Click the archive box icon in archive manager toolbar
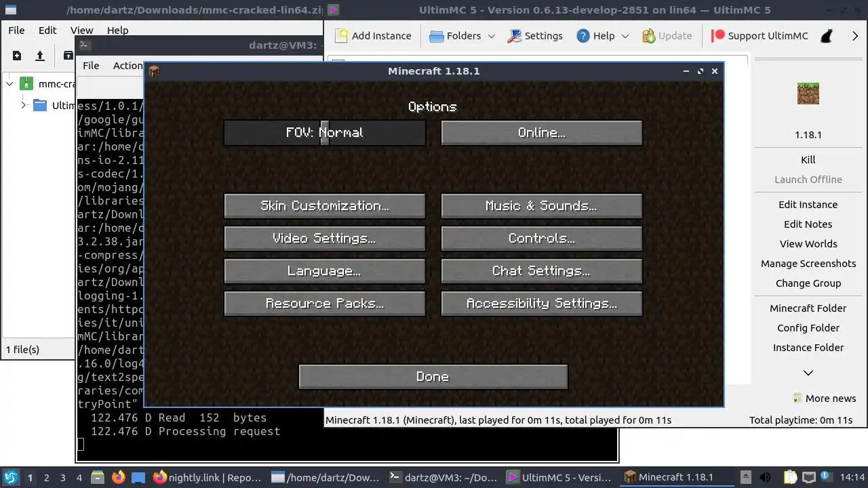The image size is (868, 488). (x=68, y=56)
